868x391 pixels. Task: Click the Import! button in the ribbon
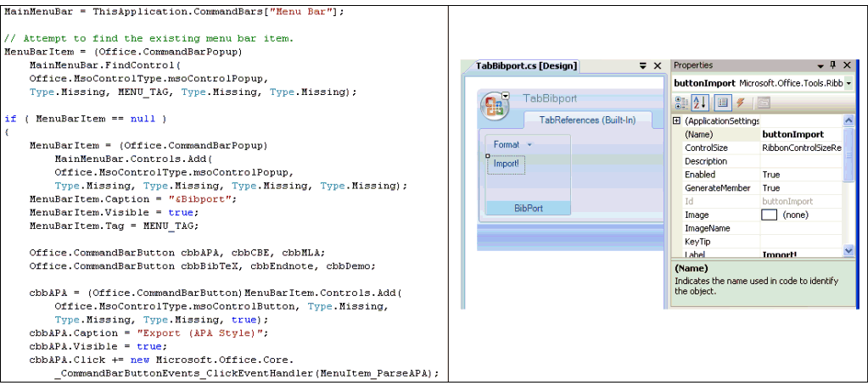pyautogui.click(x=507, y=164)
